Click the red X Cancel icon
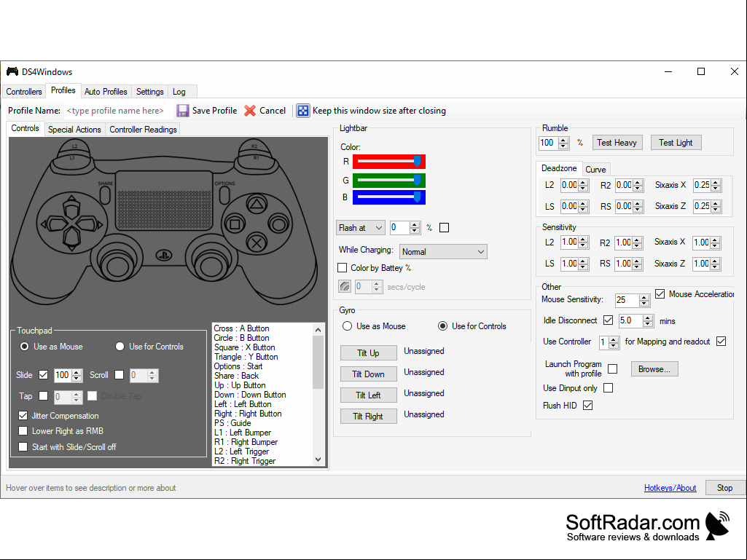 [250, 111]
